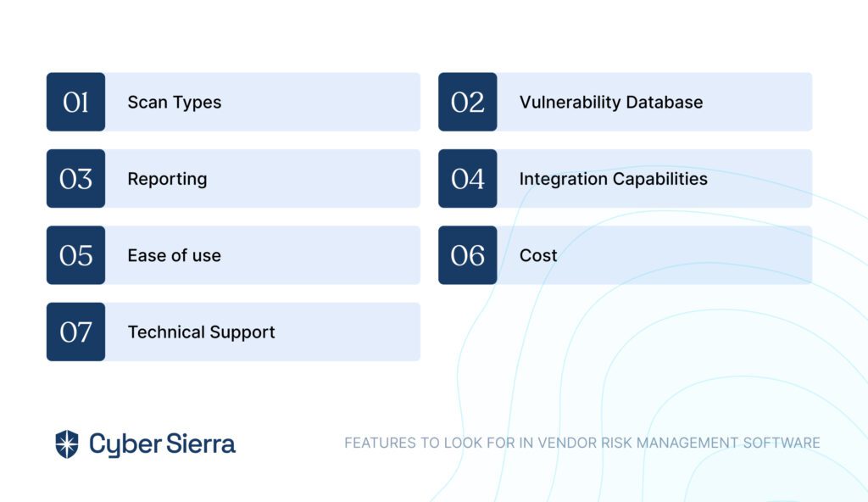Click the Features to Look For footer caption
Viewport: 868px width, 502px height.
(582, 443)
